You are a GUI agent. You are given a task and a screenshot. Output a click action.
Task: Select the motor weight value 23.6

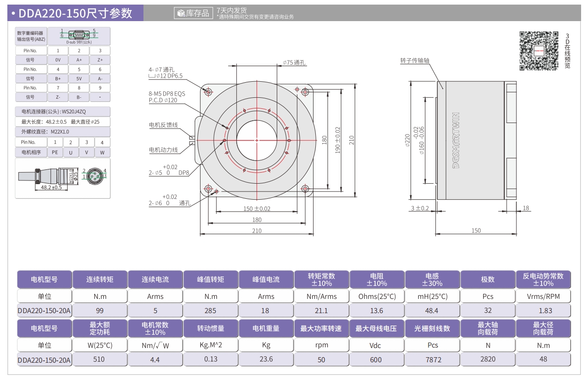click(266, 360)
